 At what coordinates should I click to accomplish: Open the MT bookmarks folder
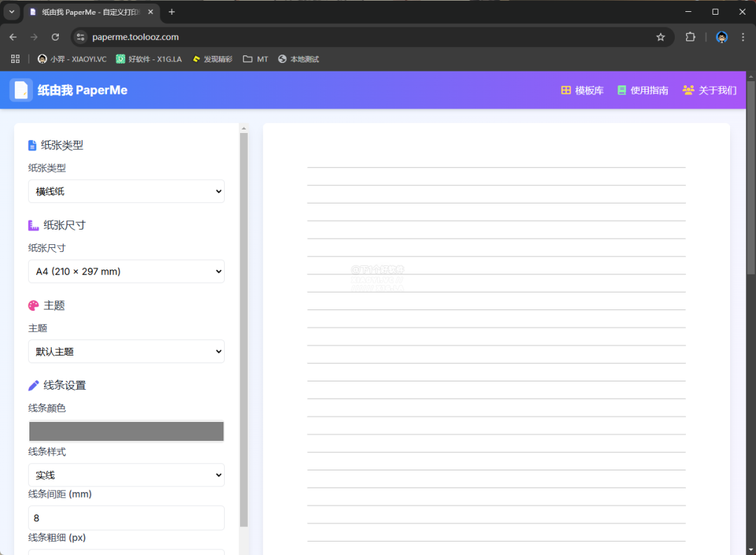[x=255, y=59]
